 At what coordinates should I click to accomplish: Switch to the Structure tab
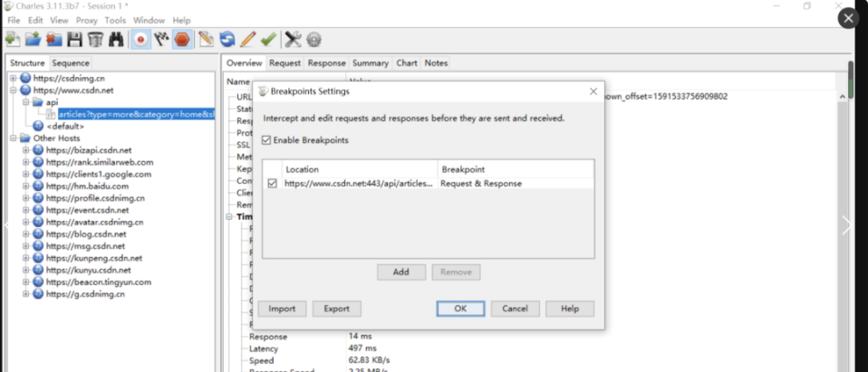click(27, 63)
